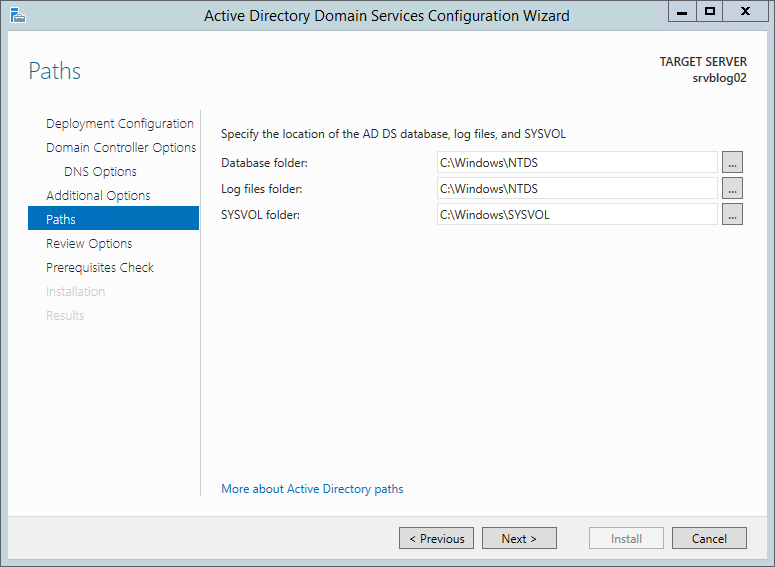The image size is (775, 567).
Task: Click the SYSVOL folder label
Action: click(260, 215)
